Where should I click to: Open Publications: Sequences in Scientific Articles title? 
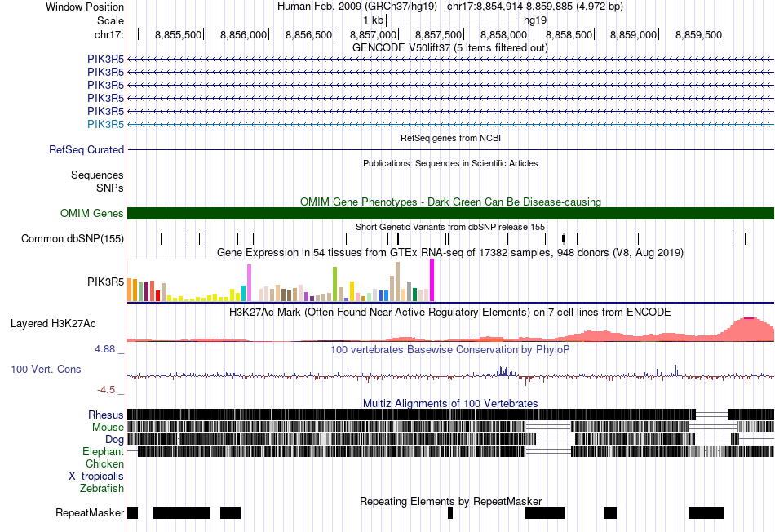click(450, 163)
